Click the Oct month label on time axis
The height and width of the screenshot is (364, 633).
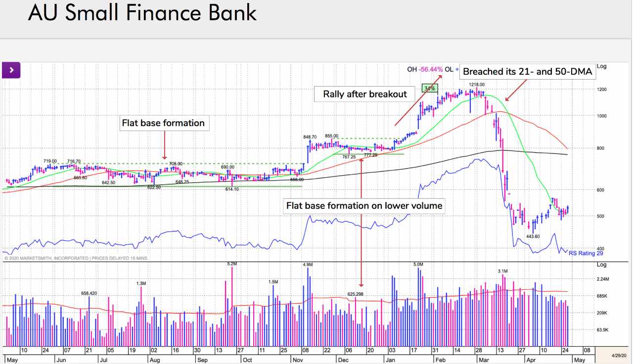(x=248, y=360)
